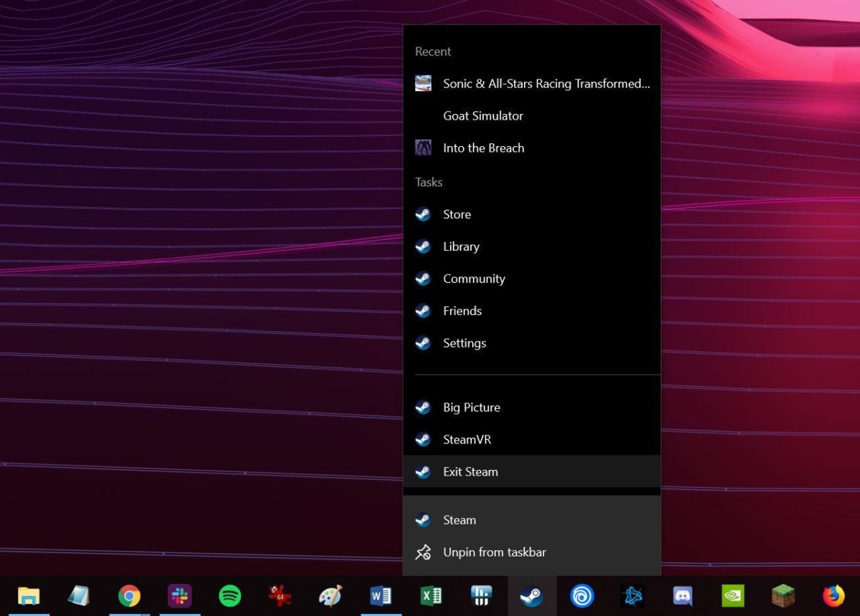The width and height of the screenshot is (860, 616).
Task: Launch Minecraft from the taskbar
Action: point(783,596)
